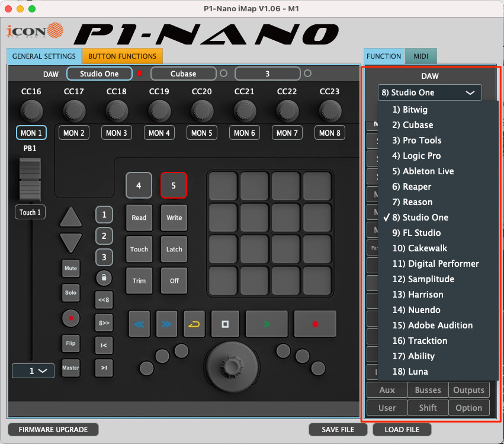Click the Latch automation button
This screenshot has width=504, height=444.
click(174, 249)
